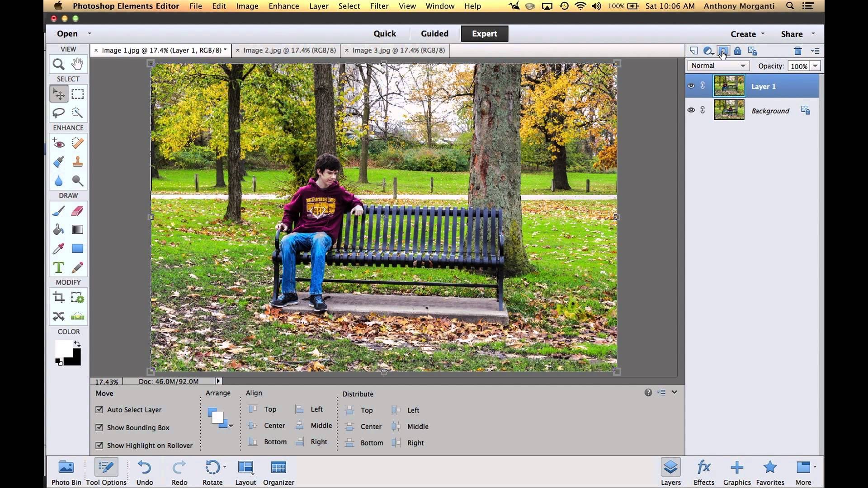The image size is (868, 488).
Task: Pick the Crop tool
Action: [x=58, y=298]
